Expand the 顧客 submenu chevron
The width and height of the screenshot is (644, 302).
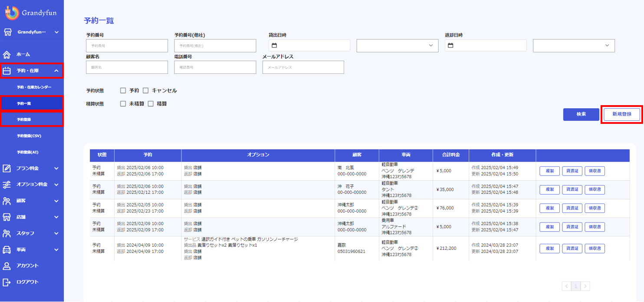coord(56,201)
